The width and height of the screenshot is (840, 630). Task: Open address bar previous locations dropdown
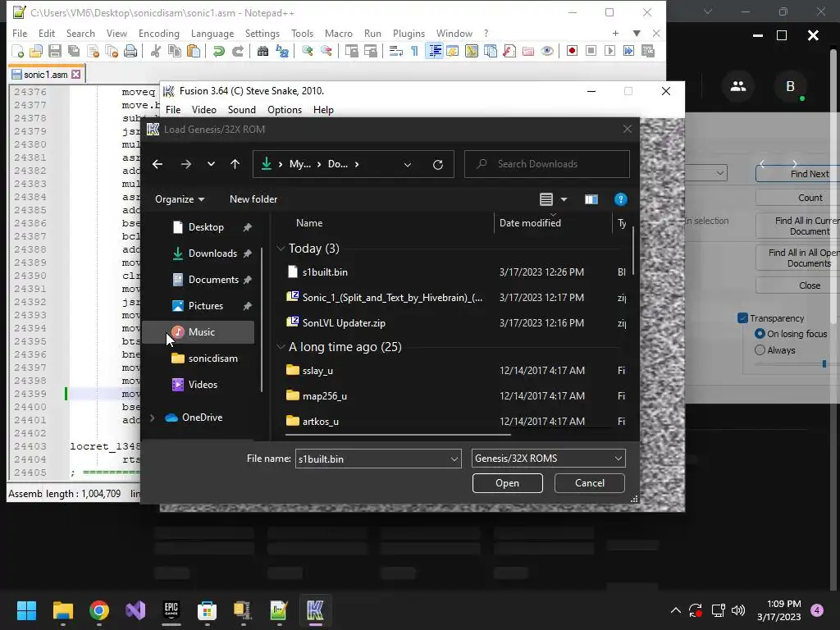click(408, 164)
